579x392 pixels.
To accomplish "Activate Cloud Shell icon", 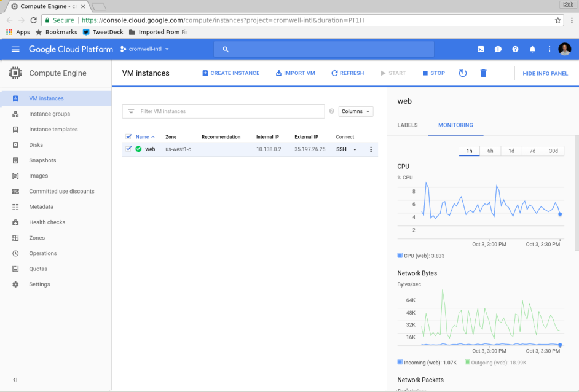I will (x=481, y=49).
